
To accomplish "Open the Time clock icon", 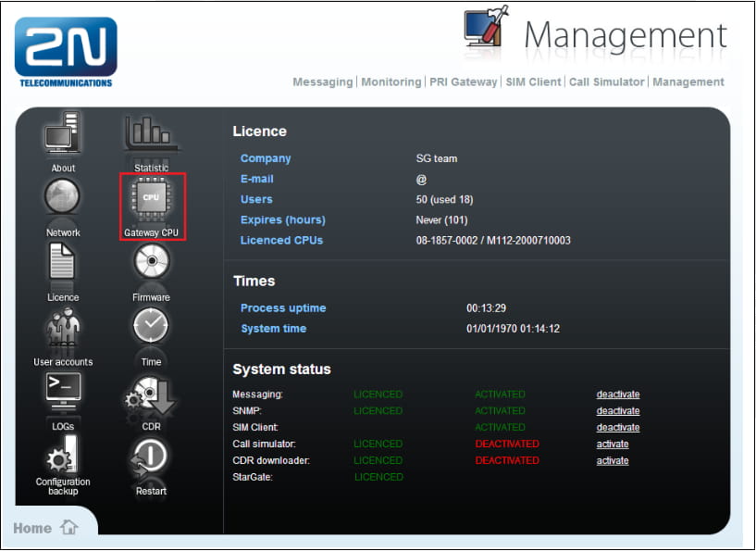I will click(x=151, y=326).
